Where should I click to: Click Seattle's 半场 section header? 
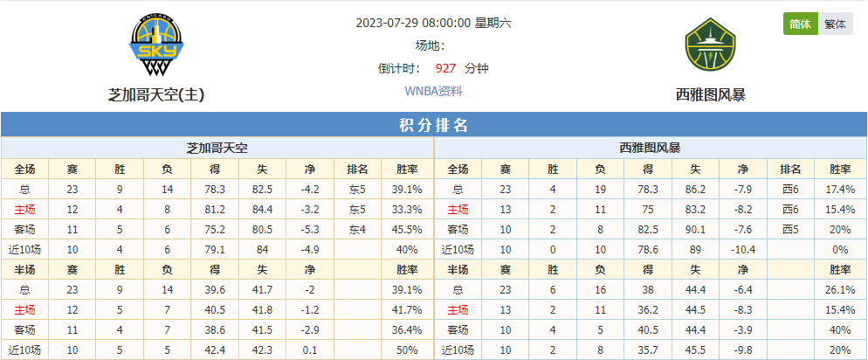[x=458, y=270]
